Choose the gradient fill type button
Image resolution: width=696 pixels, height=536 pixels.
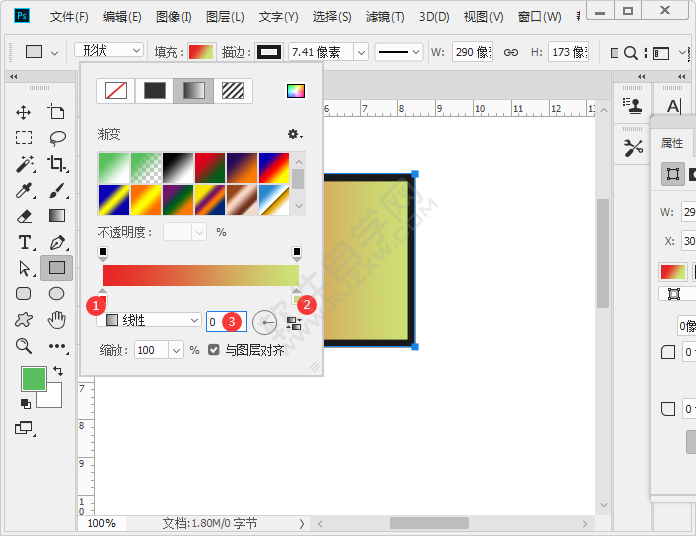[194, 91]
